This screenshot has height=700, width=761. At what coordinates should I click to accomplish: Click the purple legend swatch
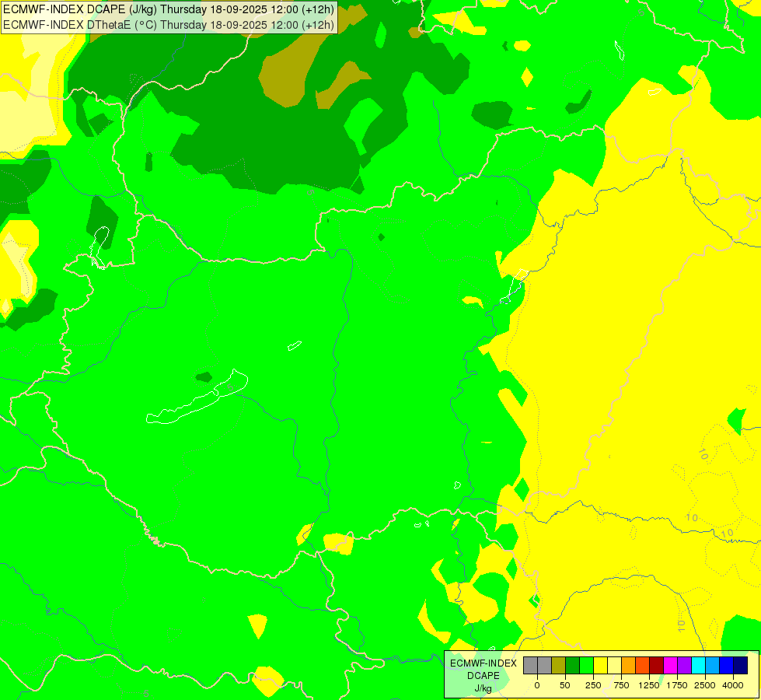[685, 666]
